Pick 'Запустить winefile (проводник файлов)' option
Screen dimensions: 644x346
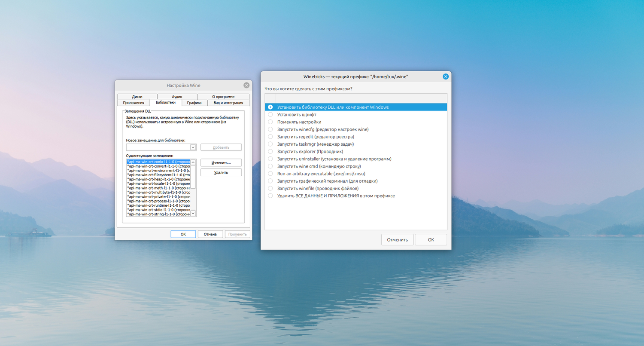356,188
